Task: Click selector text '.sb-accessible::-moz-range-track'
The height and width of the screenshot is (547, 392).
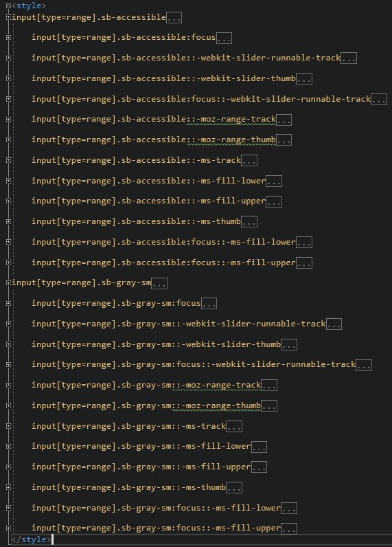Action: tap(196, 120)
